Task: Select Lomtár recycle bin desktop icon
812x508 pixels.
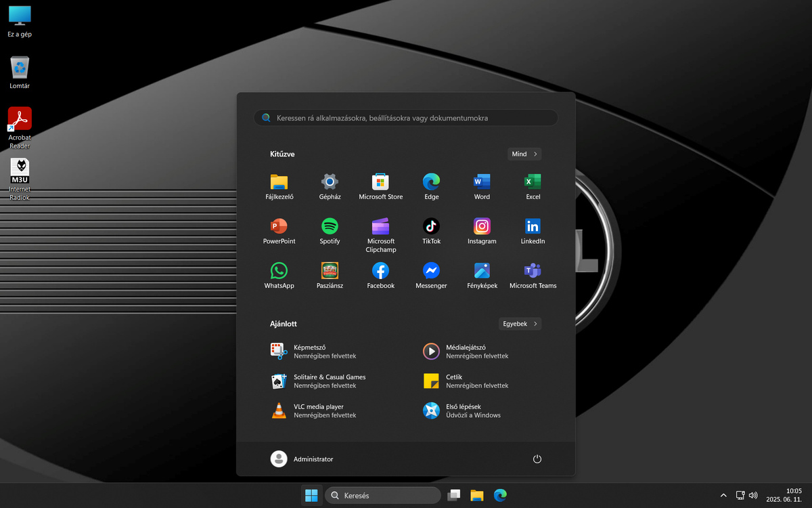Action: [20, 72]
